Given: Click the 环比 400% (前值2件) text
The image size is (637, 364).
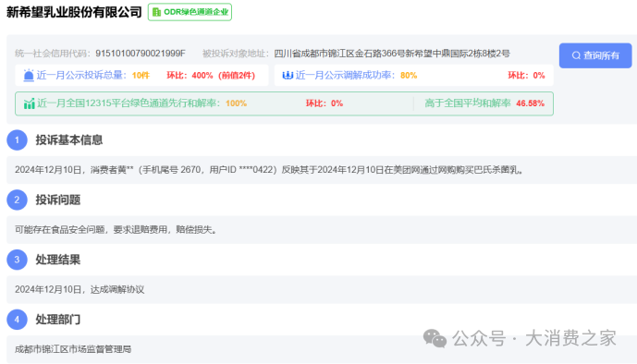Looking at the screenshot, I should [x=211, y=76].
